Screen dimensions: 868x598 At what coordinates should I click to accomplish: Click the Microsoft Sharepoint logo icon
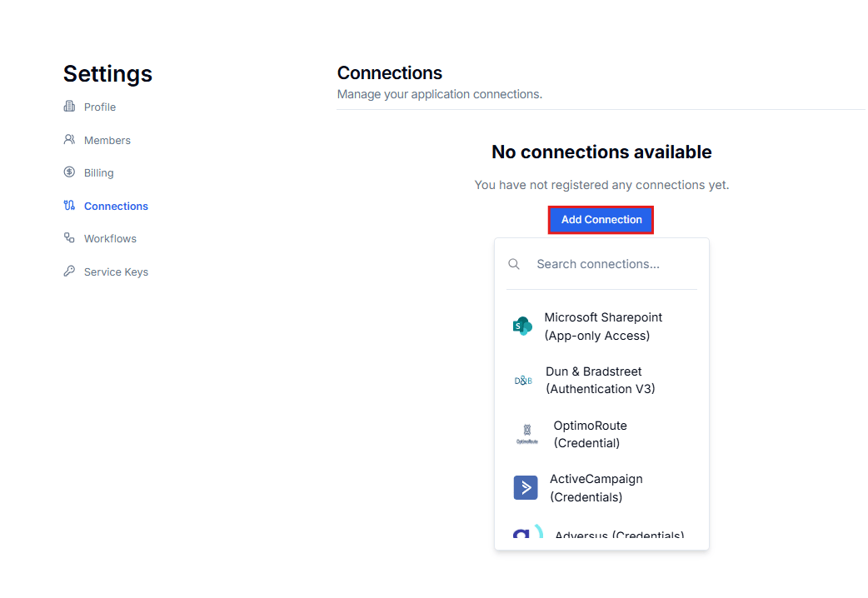point(522,326)
